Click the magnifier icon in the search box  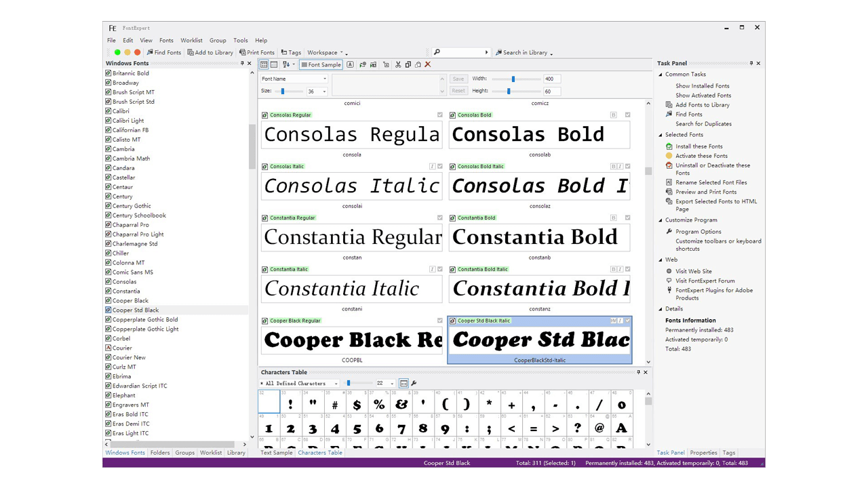[437, 52]
